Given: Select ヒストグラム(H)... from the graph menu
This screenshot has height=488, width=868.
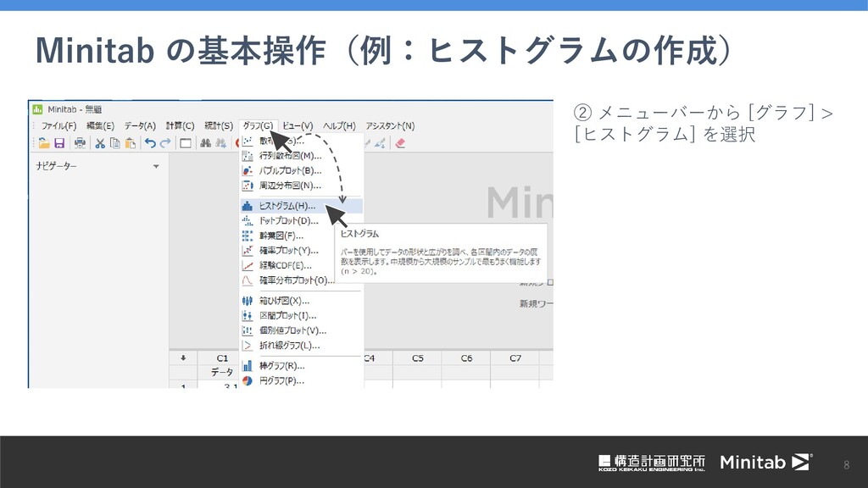Looking at the screenshot, I should [x=302, y=206].
